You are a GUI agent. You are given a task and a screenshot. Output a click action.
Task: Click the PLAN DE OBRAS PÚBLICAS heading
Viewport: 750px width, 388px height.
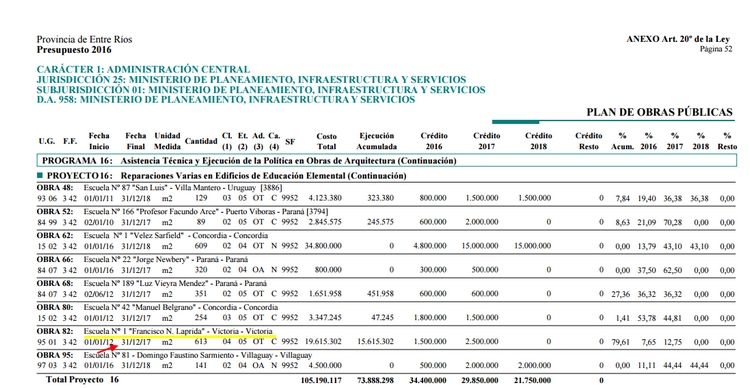659,112
